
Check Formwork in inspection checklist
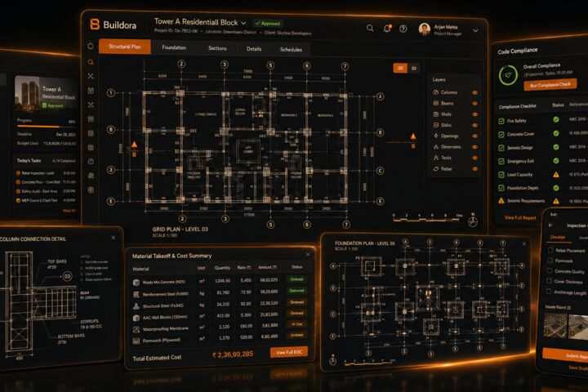coord(550,260)
